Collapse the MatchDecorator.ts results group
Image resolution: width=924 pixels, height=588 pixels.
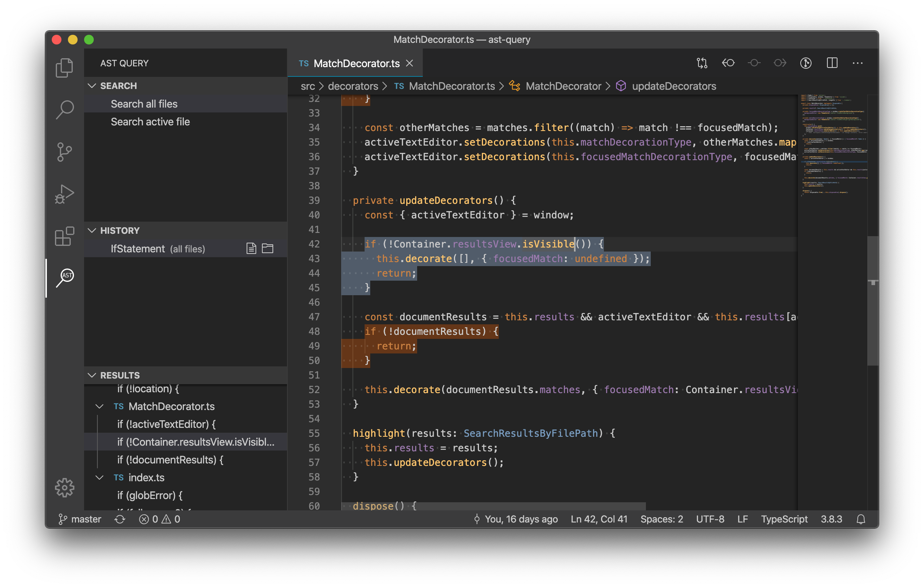tap(99, 406)
